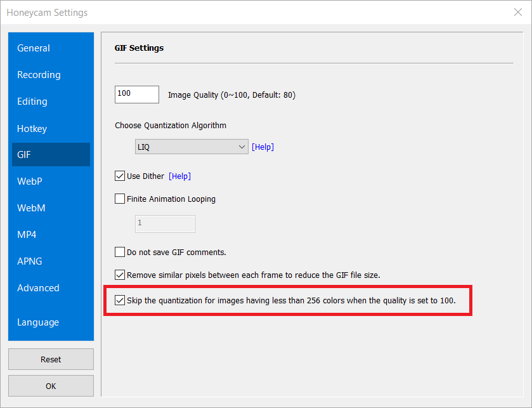
Task: Open the Hotkey settings tab
Action: pos(32,129)
